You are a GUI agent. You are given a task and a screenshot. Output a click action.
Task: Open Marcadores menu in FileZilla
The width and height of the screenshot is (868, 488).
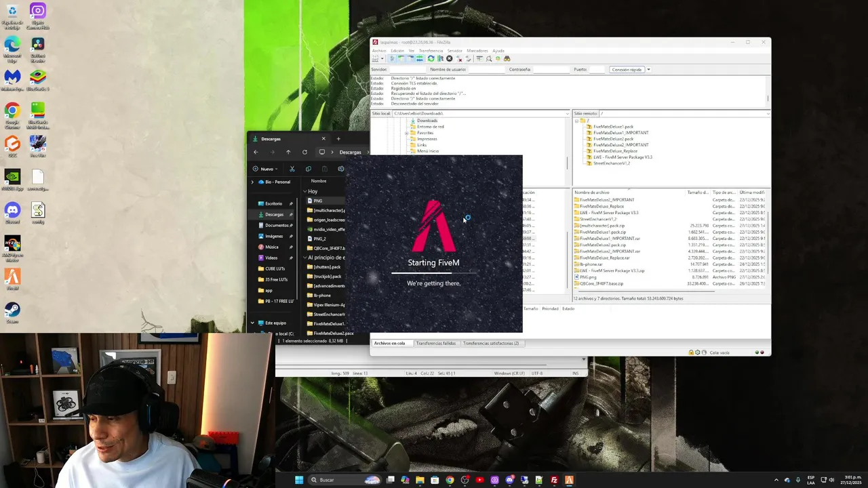477,51
